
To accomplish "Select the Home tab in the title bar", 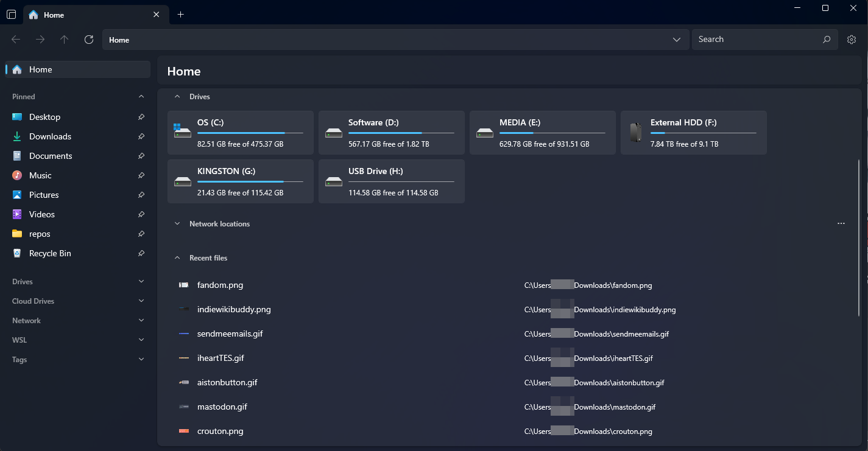I will tap(91, 15).
